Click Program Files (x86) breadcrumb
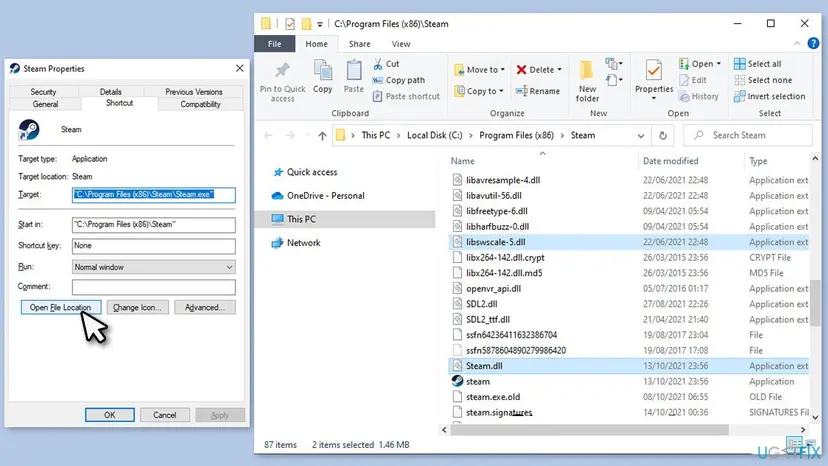Viewport: 828px width, 466px height. point(516,136)
